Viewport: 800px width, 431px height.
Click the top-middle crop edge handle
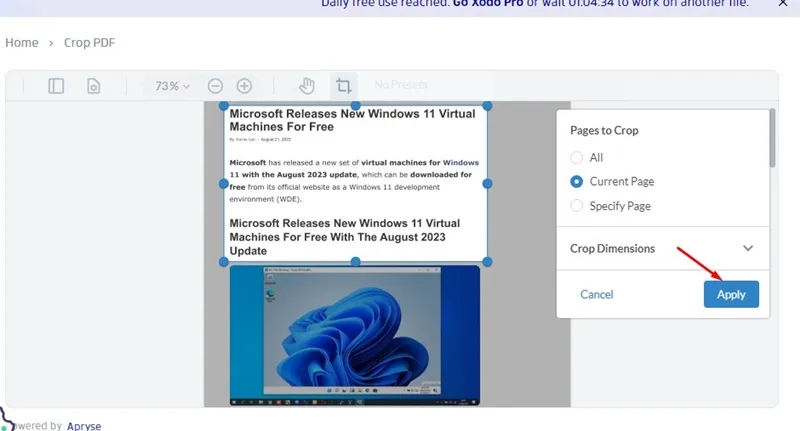[x=356, y=106]
